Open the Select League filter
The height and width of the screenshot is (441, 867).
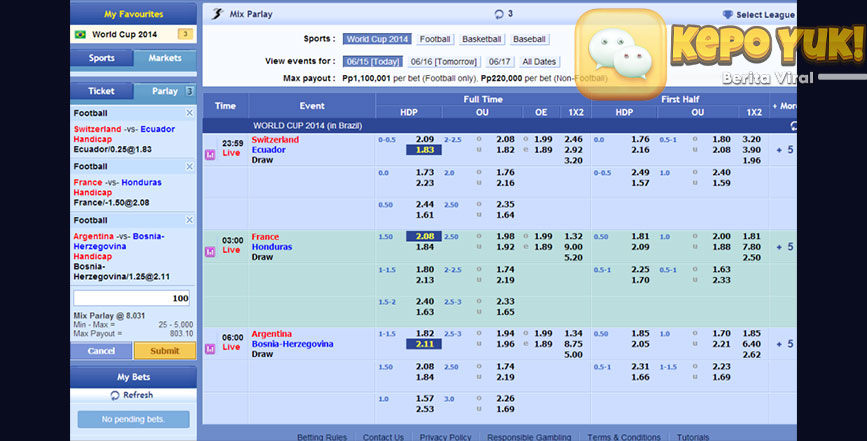pyautogui.click(x=758, y=15)
